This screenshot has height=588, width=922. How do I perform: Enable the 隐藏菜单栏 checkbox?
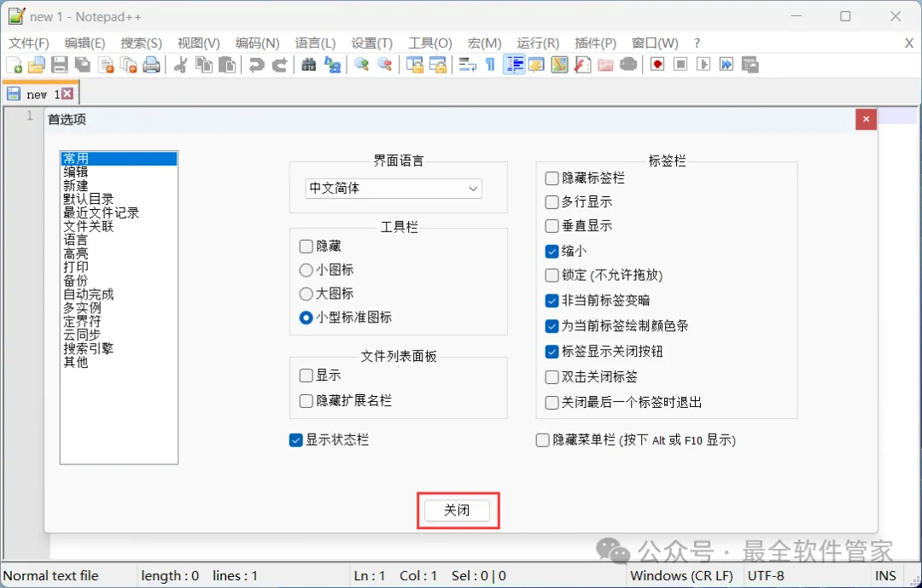(x=542, y=440)
